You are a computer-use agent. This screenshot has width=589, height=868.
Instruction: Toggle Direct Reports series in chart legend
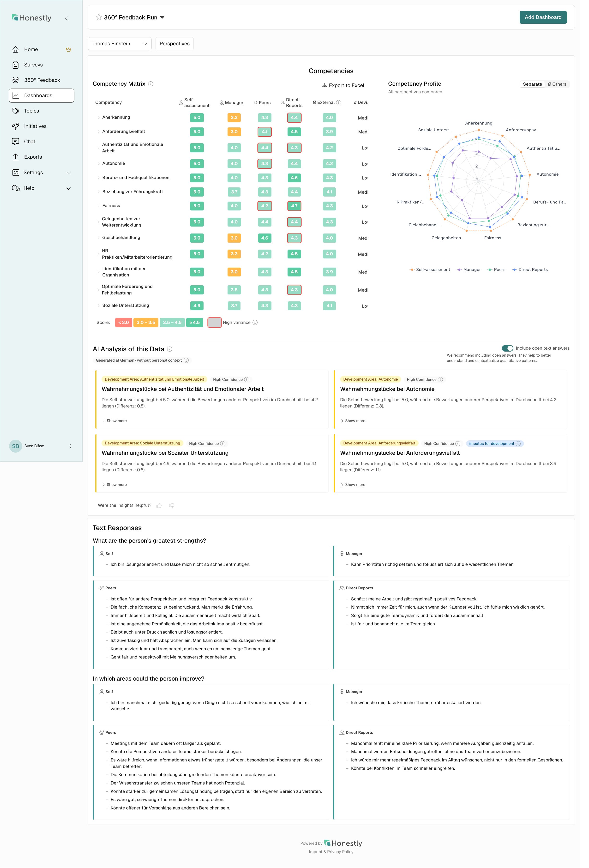pos(530,270)
